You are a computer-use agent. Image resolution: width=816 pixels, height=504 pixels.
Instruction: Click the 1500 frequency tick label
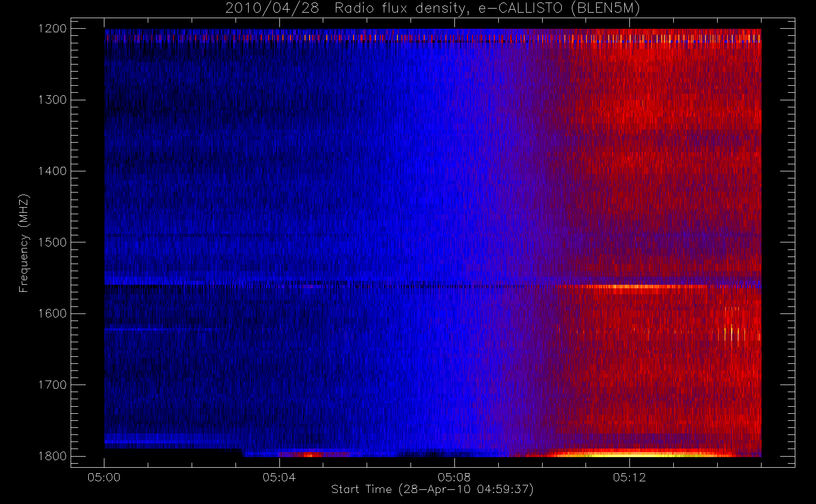pos(52,242)
